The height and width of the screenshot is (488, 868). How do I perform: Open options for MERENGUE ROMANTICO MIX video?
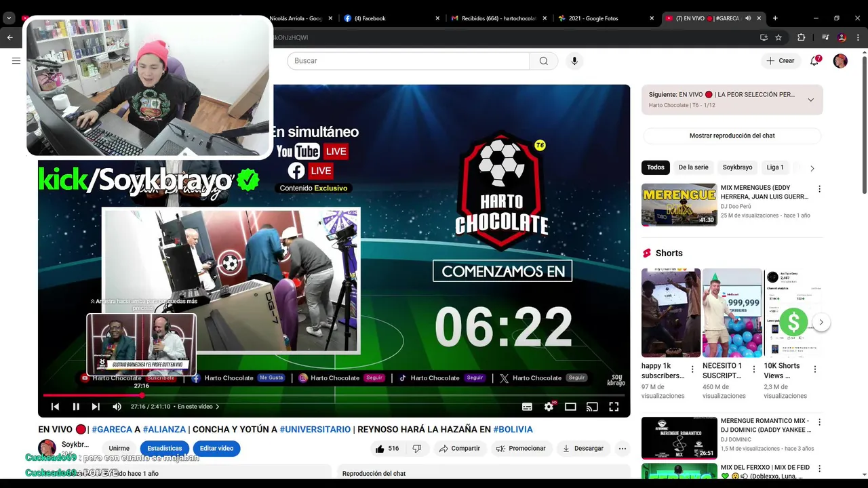pyautogui.click(x=819, y=422)
